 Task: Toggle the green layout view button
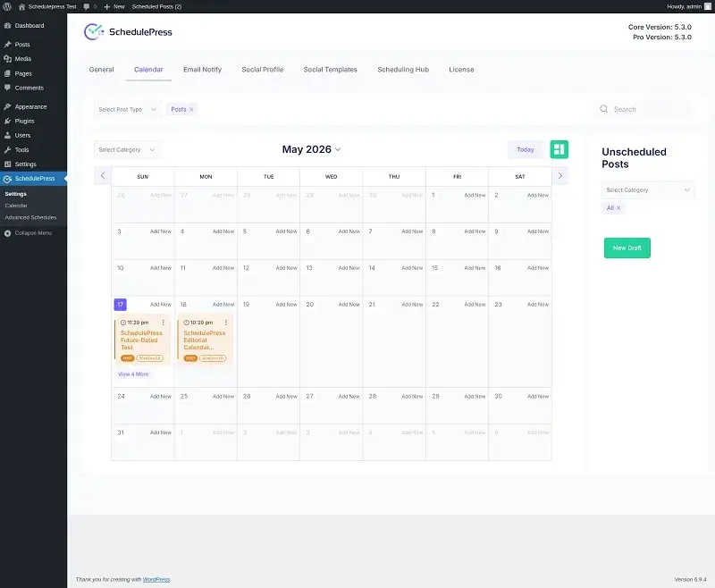click(x=559, y=149)
